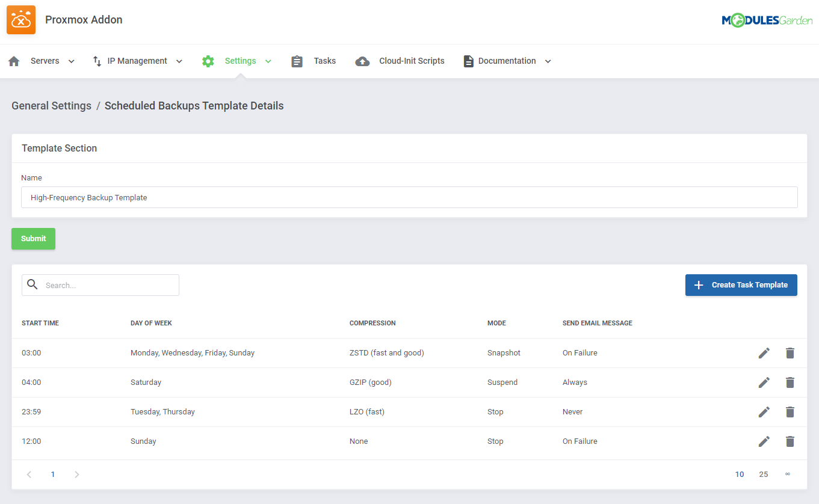Sort by Compression column header
The image size is (819, 504).
[372, 323]
